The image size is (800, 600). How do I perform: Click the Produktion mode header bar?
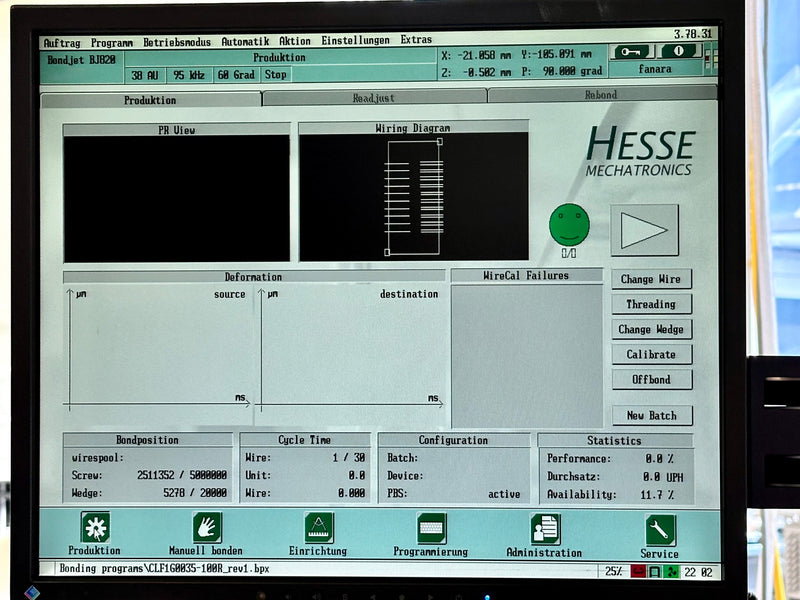pos(280,58)
